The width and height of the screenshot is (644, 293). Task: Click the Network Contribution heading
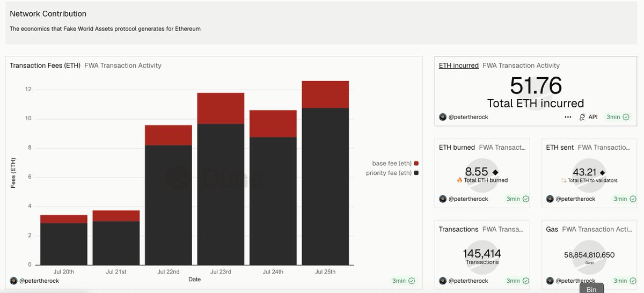point(48,13)
